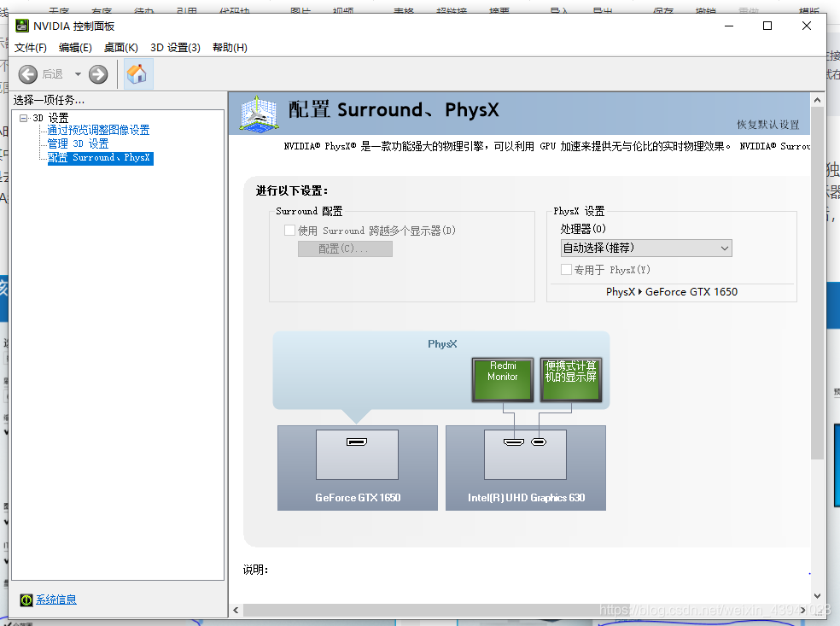Click the 后退 back label
The height and width of the screenshot is (626, 840).
[x=53, y=74]
